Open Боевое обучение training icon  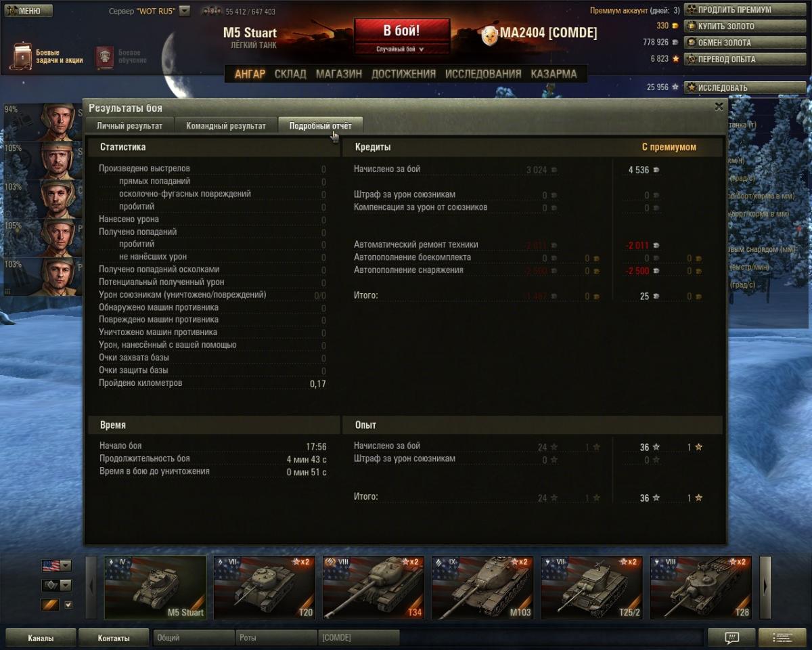[x=104, y=57]
